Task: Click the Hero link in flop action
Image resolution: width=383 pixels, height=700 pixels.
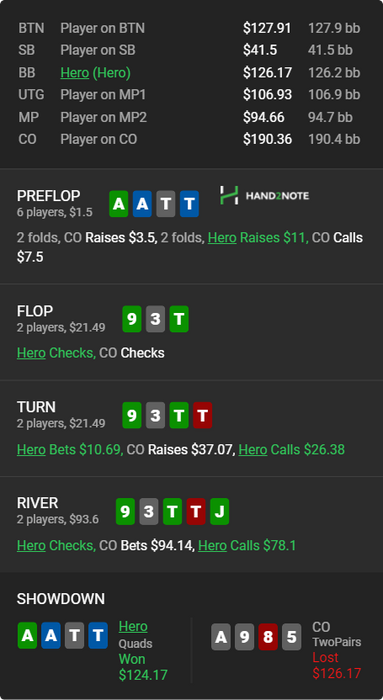Action: pyautogui.click(x=31, y=353)
